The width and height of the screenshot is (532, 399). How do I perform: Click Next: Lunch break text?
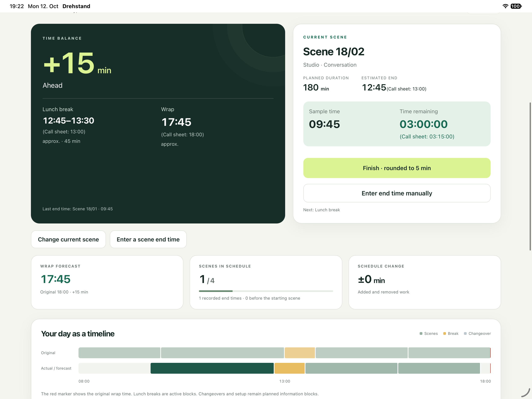(x=321, y=210)
